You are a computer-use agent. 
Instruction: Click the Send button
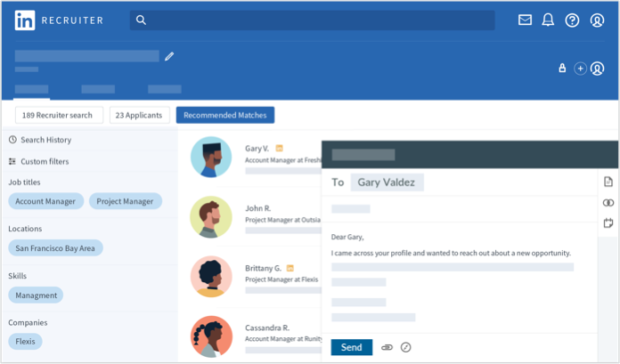point(352,347)
